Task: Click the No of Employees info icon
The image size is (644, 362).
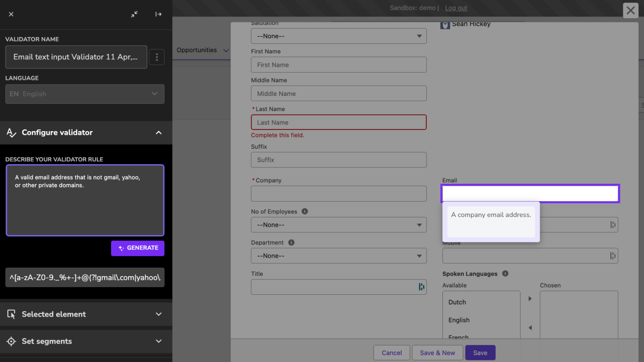Action: (305, 211)
